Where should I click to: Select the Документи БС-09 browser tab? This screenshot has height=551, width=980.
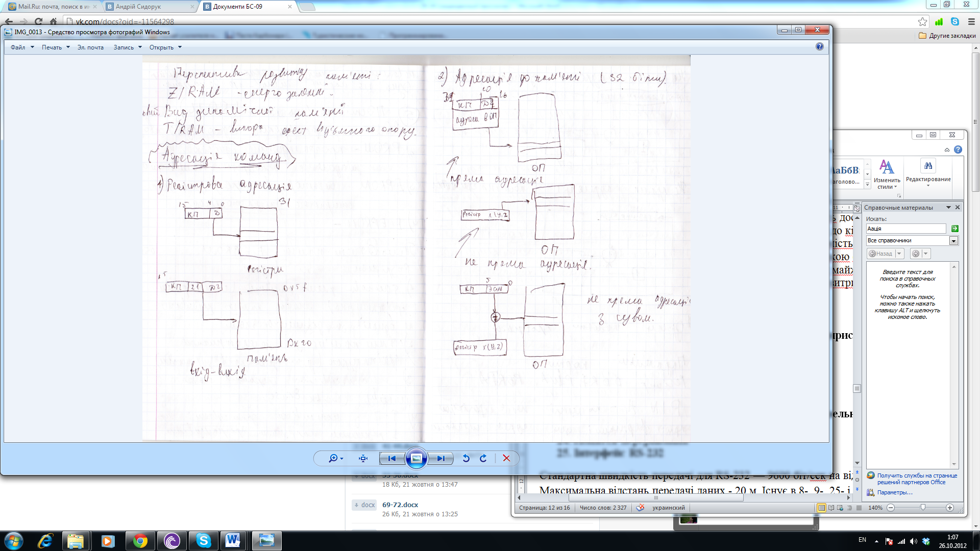[x=248, y=7]
